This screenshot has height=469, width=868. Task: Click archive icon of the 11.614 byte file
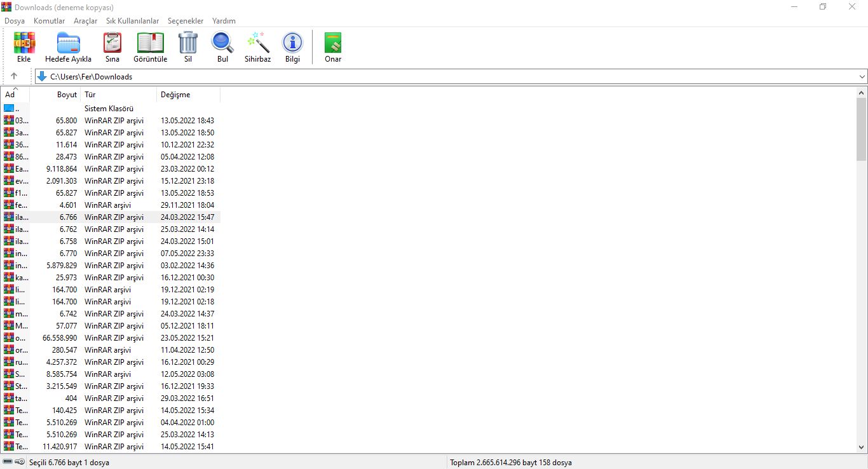point(9,145)
